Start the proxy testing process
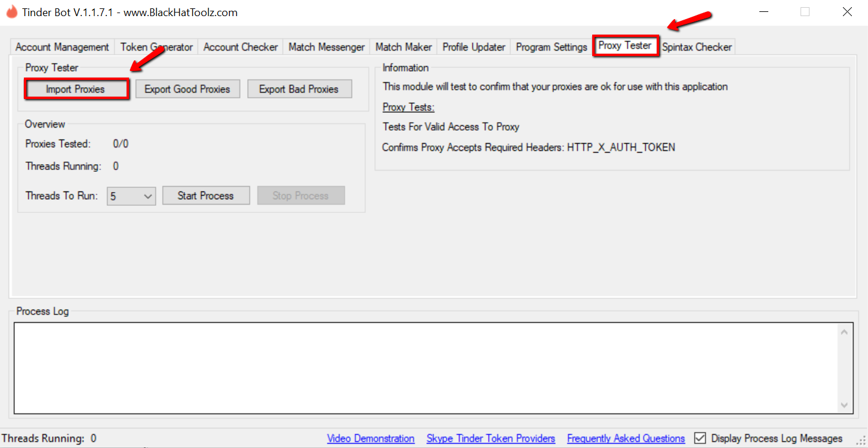The width and height of the screenshot is (868, 448). click(205, 196)
